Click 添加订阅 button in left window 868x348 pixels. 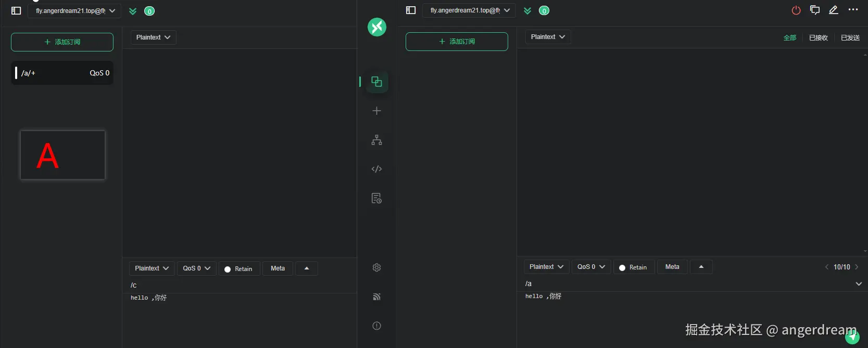pos(62,42)
